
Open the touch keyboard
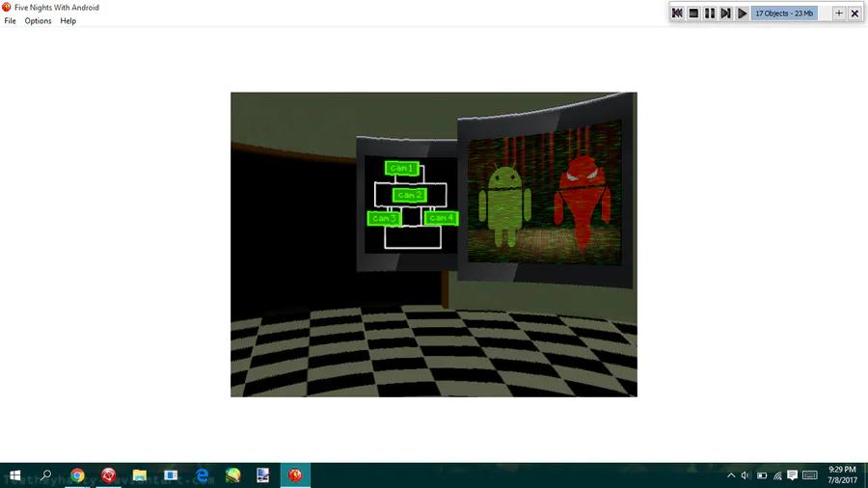pos(810,475)
